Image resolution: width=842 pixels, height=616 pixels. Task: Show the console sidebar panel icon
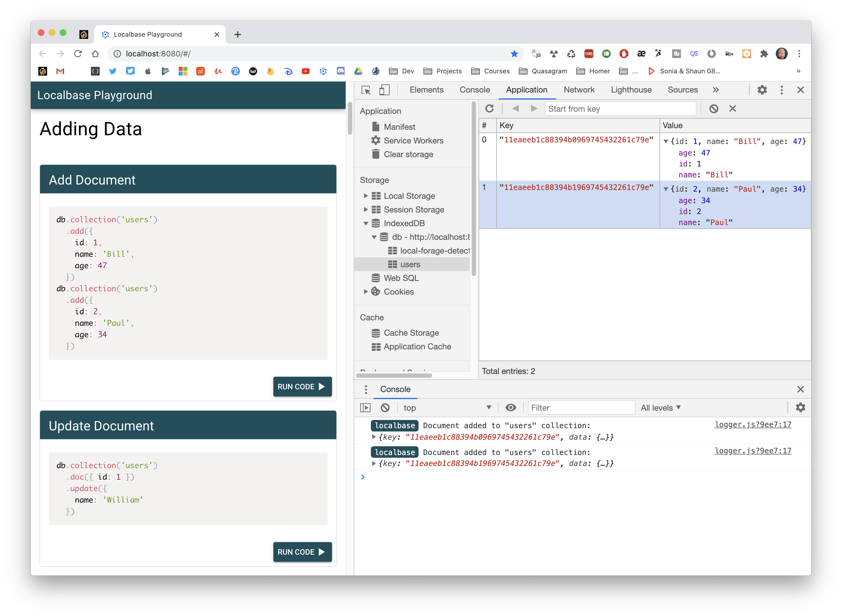tap(365, 408)
